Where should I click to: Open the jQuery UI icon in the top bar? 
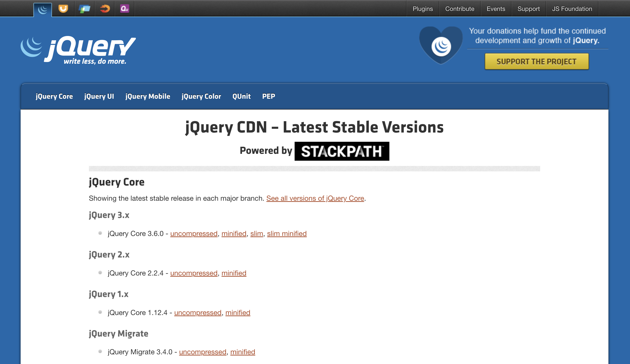(x=63, y=9)
